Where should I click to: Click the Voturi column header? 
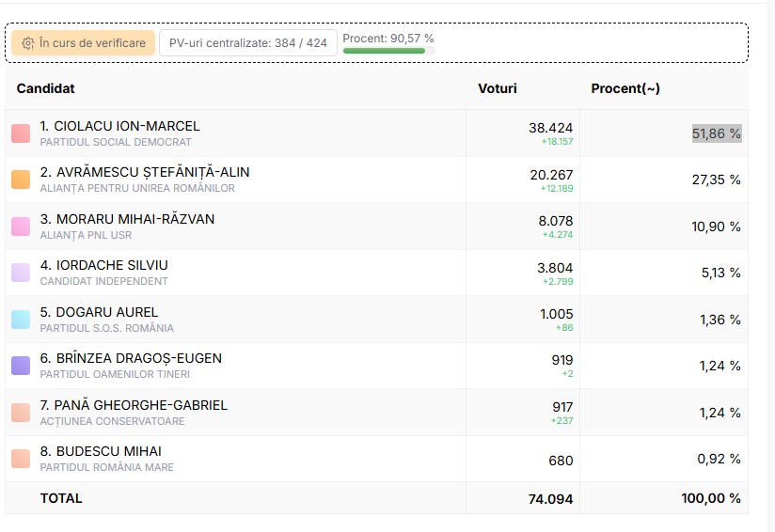[498, 88]
